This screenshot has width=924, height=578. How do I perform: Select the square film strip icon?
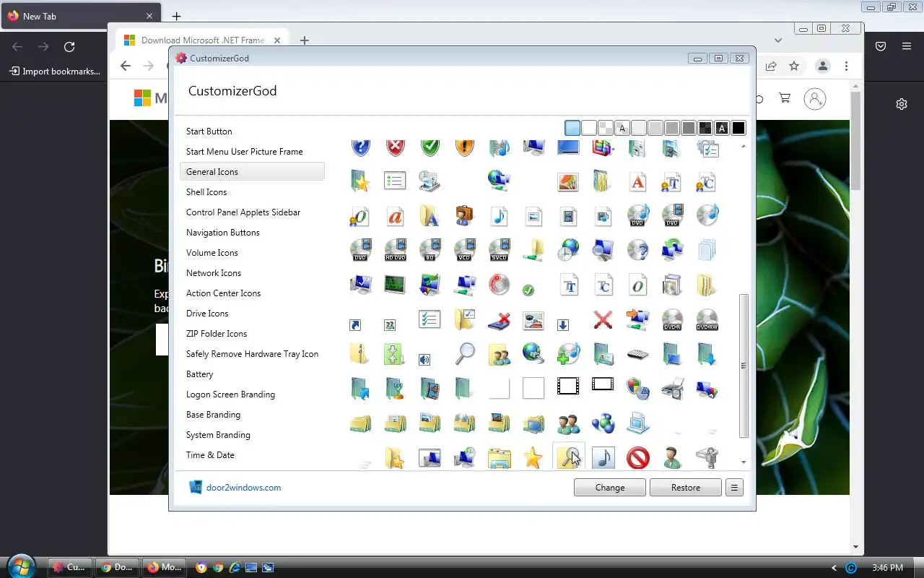pyautogui.click(x=568, y=387)
